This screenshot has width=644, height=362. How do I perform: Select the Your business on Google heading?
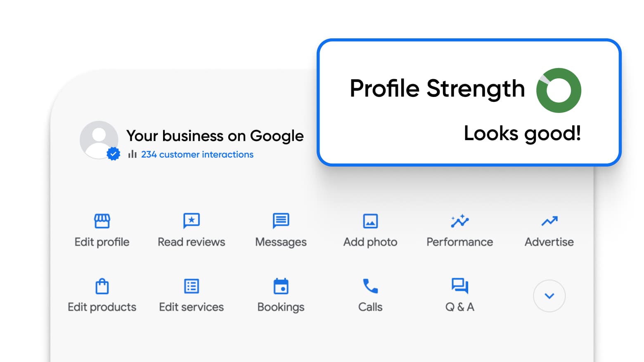pyautogui.click(x=215, y=136)
